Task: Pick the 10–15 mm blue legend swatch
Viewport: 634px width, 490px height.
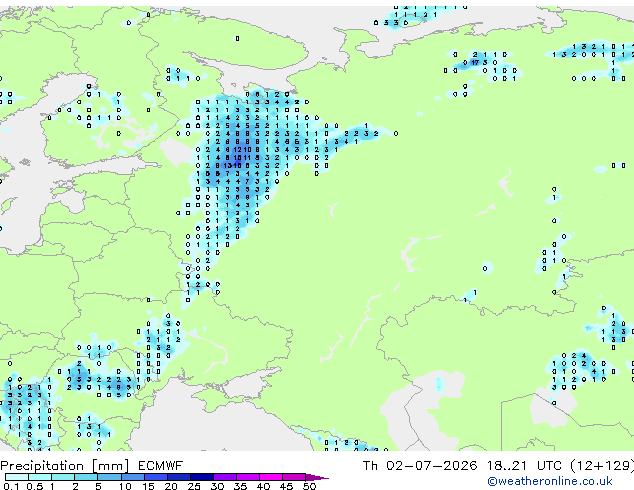Action: click(x=132, y=477)
